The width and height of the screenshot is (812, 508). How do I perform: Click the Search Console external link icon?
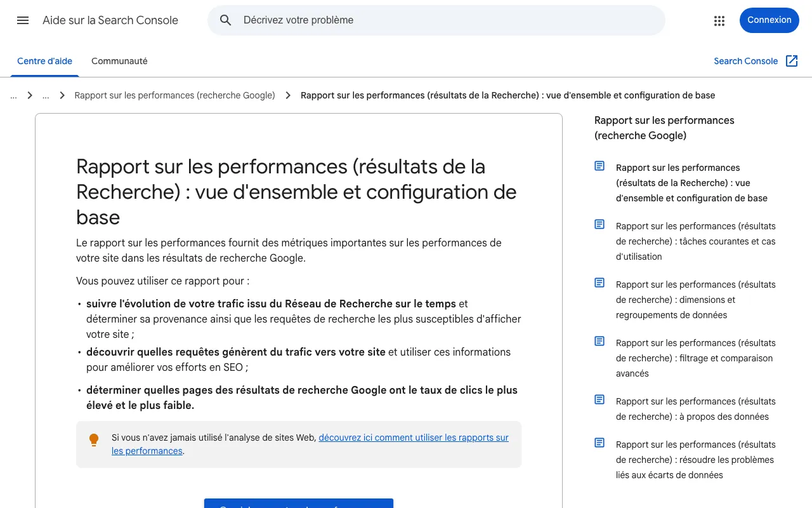tap(792, 61)
